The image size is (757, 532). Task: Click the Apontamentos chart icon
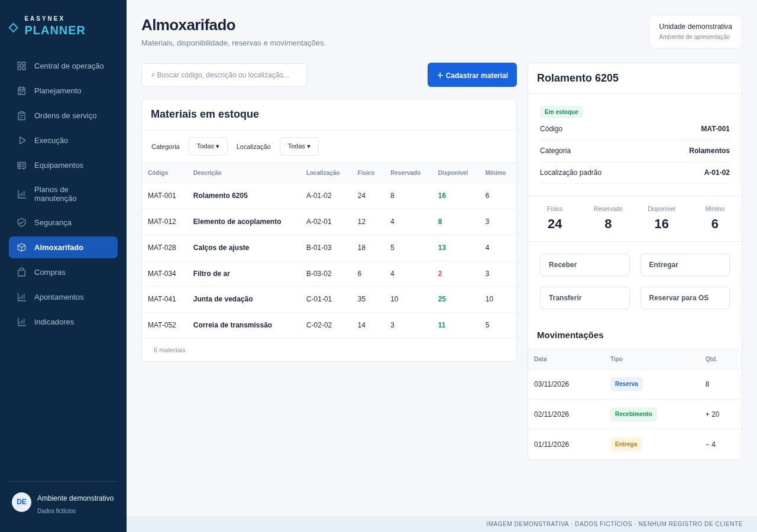pos(21,297)
